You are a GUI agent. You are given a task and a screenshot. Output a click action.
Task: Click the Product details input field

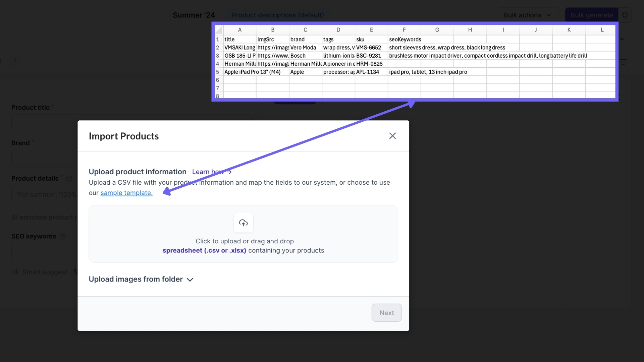[x=45, y=194]
